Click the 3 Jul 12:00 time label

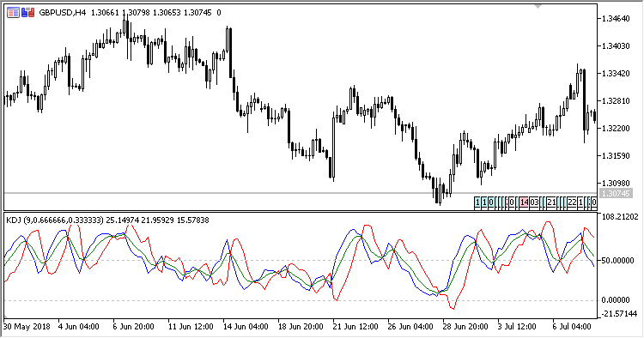coord(517,327)
